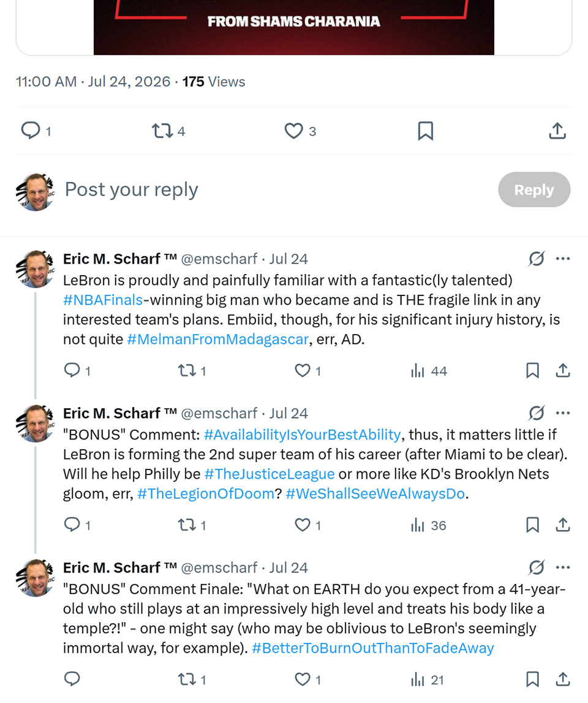This screenshot has width=588, height=703.
Task: Expand more options on the finale reply
Action: [x=562, y=567]
